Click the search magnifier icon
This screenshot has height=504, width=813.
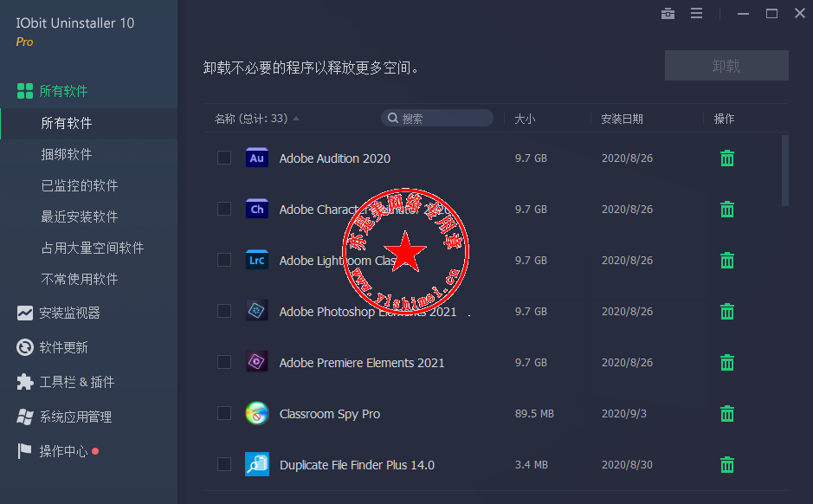tap(393, 119)
